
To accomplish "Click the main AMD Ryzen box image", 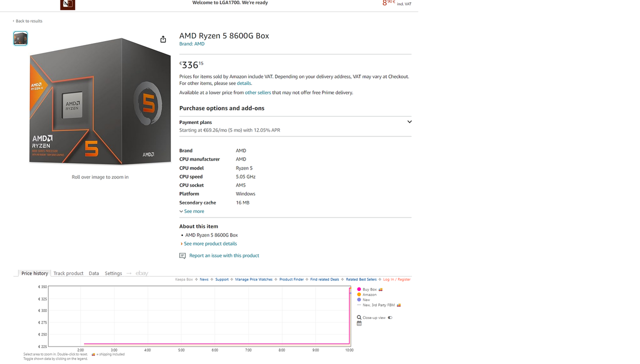I will [100, 101].
